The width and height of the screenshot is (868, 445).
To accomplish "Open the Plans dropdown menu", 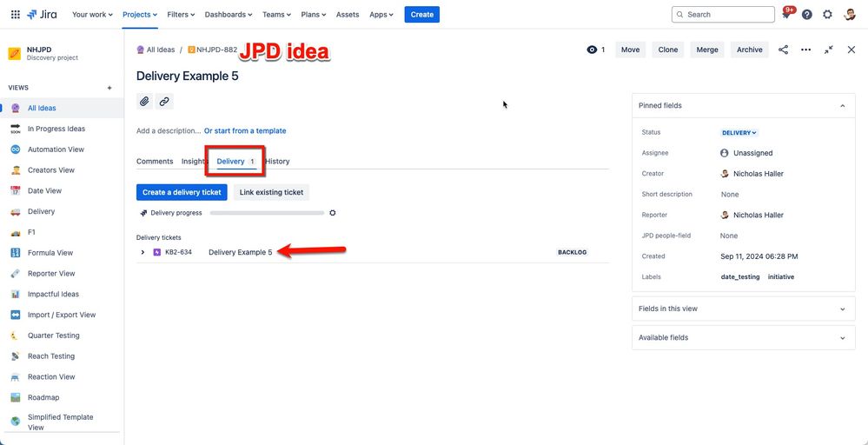I will (314, 15).
